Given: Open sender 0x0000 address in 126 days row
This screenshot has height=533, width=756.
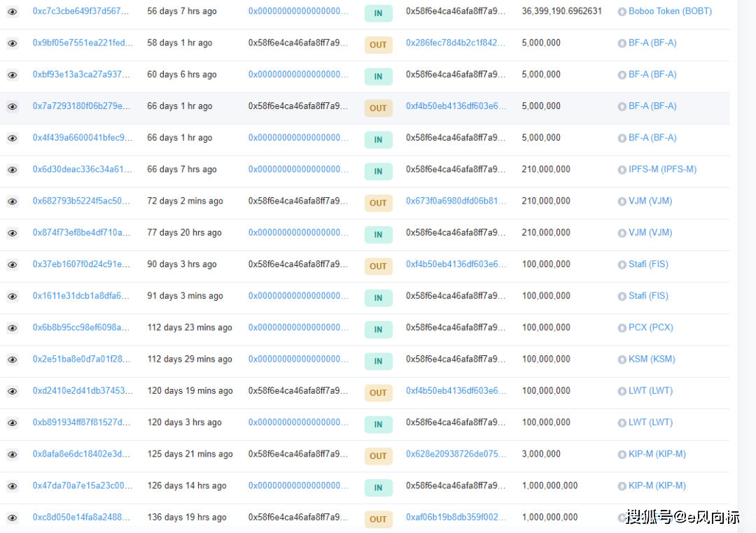Looking at the screenshot, I should 298,485.
